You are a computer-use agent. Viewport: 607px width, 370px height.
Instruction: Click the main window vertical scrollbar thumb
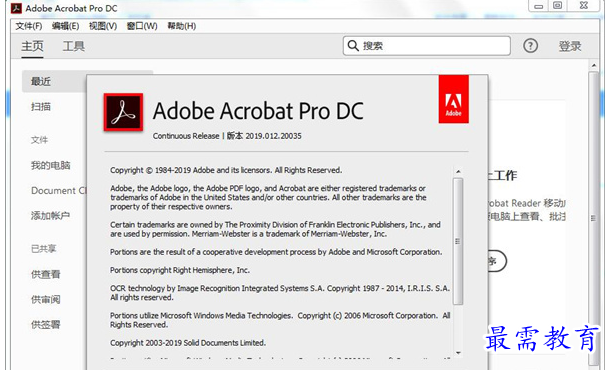click(593, 218)
